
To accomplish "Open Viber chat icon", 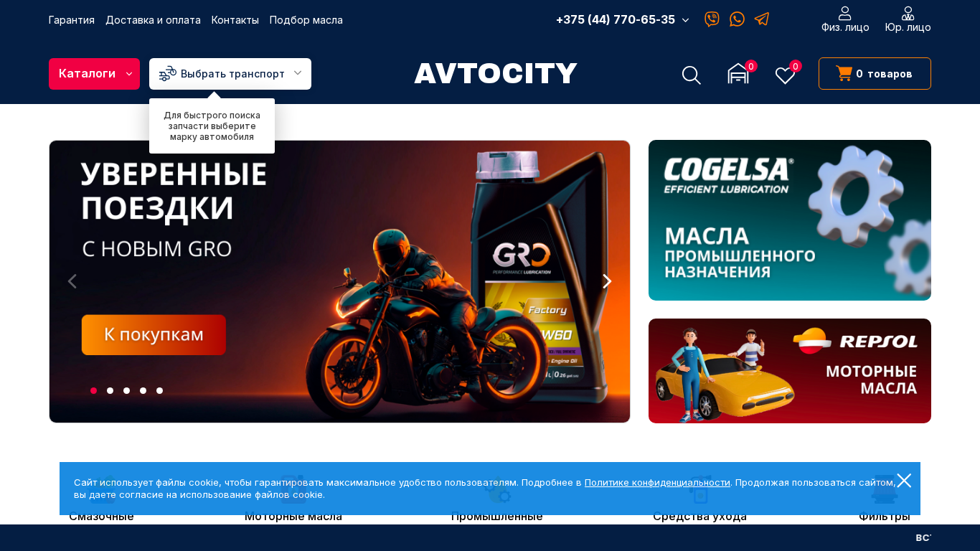I will (x=712, y=19).
